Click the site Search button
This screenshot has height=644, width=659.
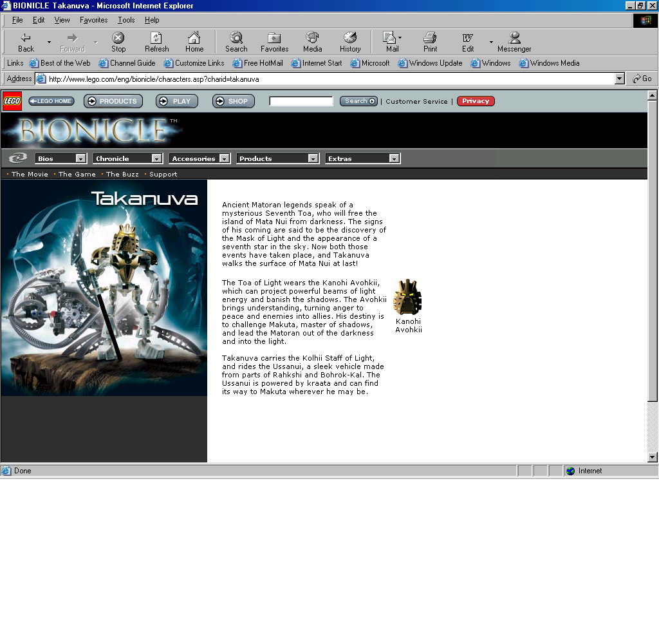358,101
